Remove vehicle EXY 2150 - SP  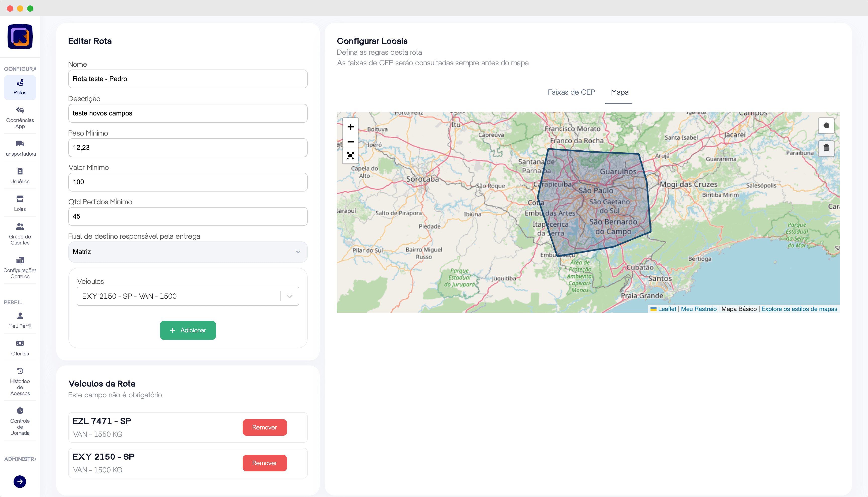click(264, 463)
